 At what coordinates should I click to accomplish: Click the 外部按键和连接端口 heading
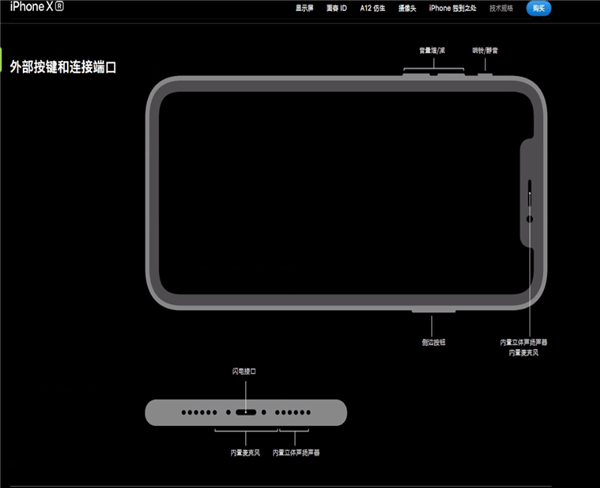[63, 67]
